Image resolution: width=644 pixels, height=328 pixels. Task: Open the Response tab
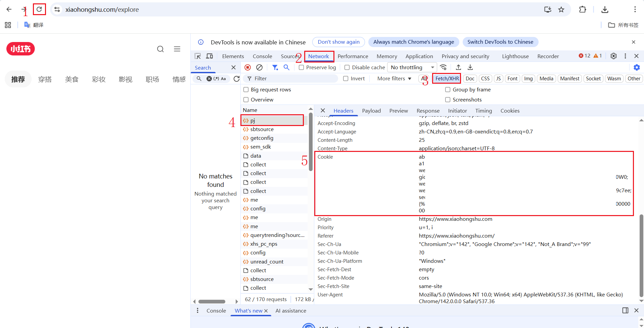tap(428, 111)
